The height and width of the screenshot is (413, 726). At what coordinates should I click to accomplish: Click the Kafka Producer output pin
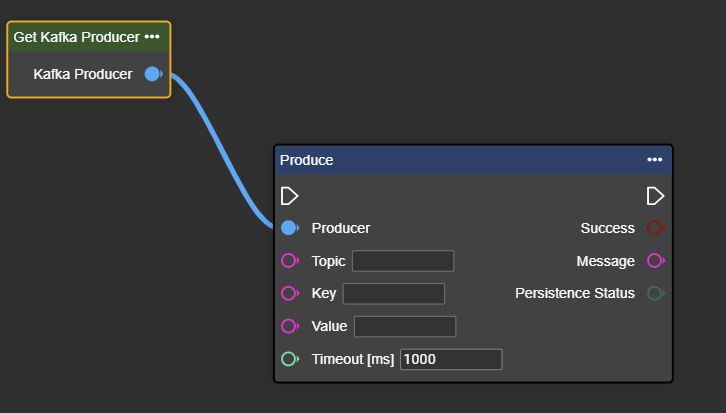(x=152, y=74)
